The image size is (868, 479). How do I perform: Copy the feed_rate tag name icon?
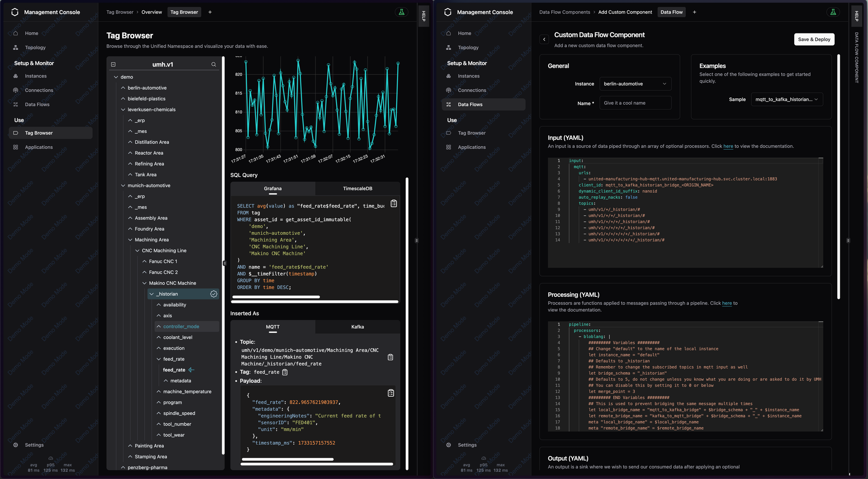(x=285, y=372)
